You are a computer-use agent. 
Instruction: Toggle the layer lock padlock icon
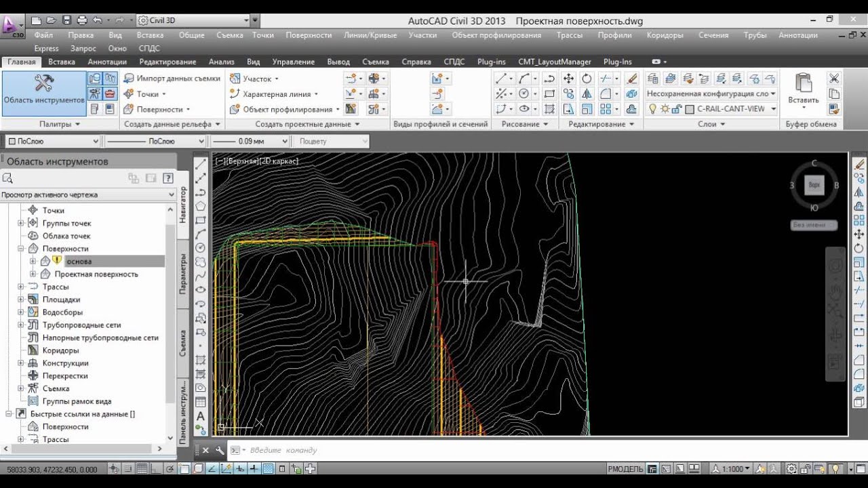pos(675,108)
